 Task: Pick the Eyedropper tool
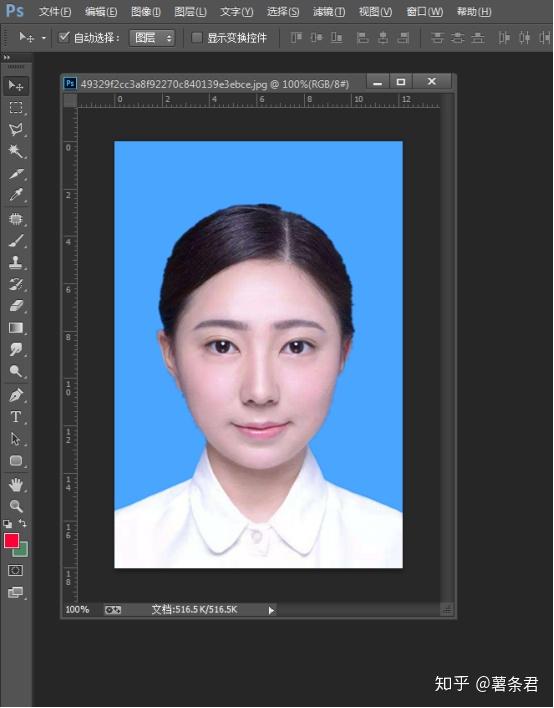point(16,195)
